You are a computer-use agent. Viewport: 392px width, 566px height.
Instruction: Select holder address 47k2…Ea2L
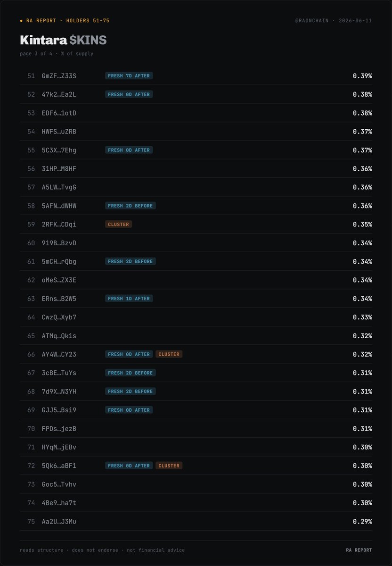59,94
